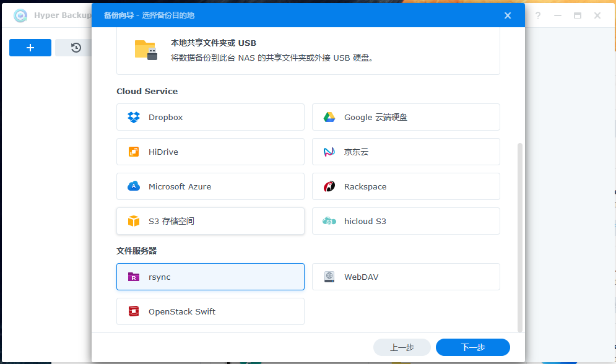Screen dimensions: 616x364
Task: Select Google 云端硬盘 destination
Action: pos(406,117)
